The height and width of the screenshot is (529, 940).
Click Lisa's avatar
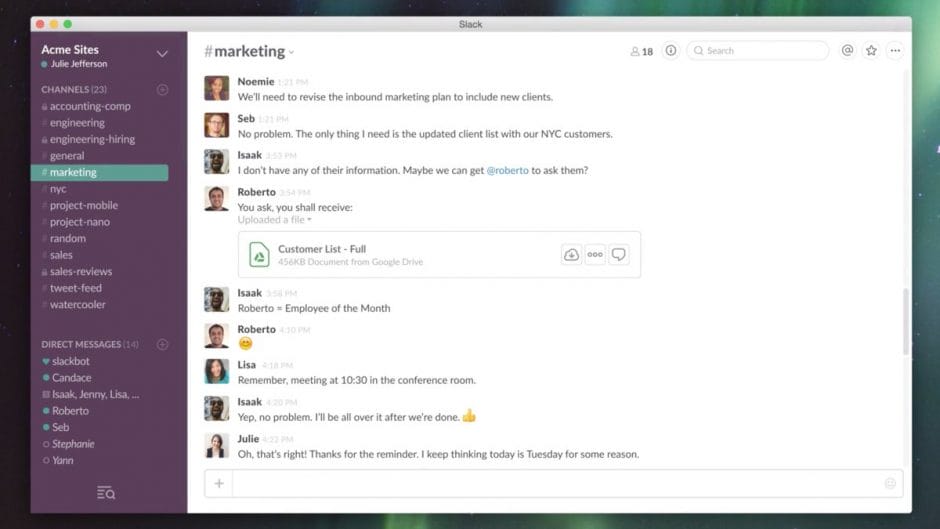(x=216, y=371)
